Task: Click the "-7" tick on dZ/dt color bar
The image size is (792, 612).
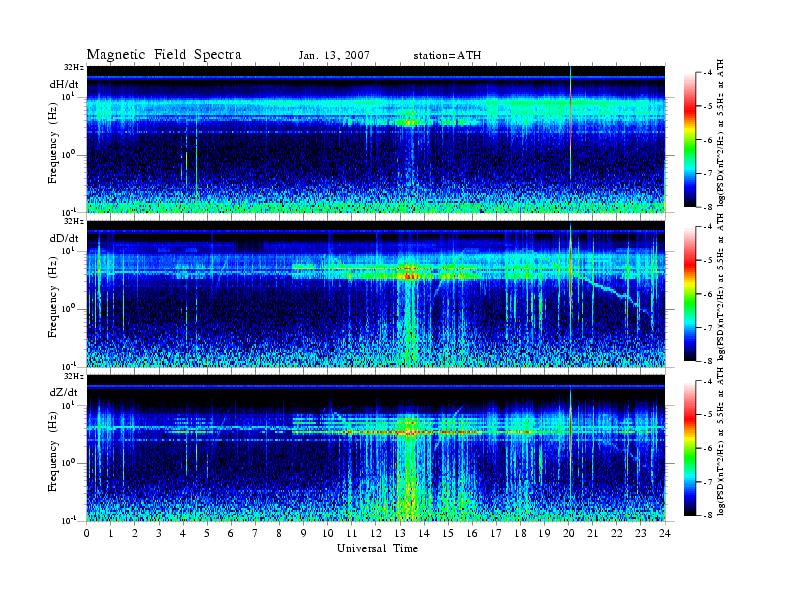Action: click(709, 482)
